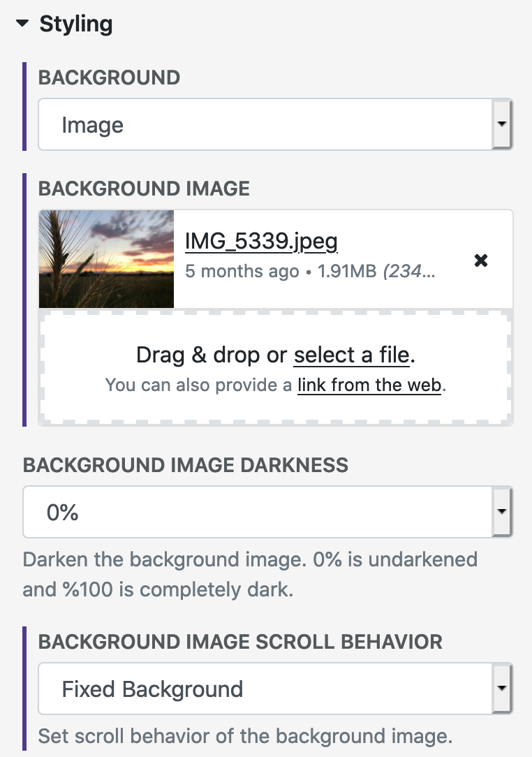Screen dimensions: 532x757
Task: Click the drag & drop upload area
Action: 275,368
